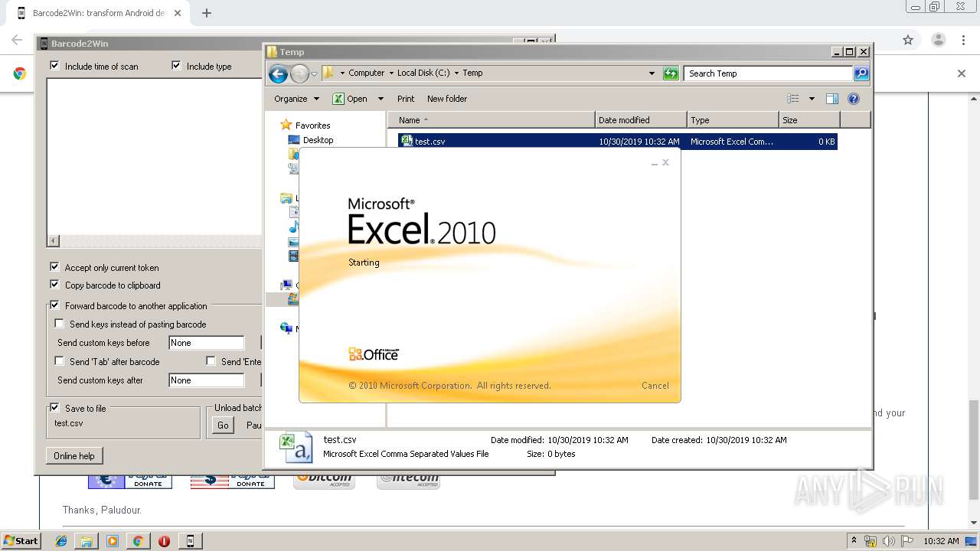Expand address bar history dropdown
The width and height of the screenshot is (980, 551).
(x=652, y=73)
